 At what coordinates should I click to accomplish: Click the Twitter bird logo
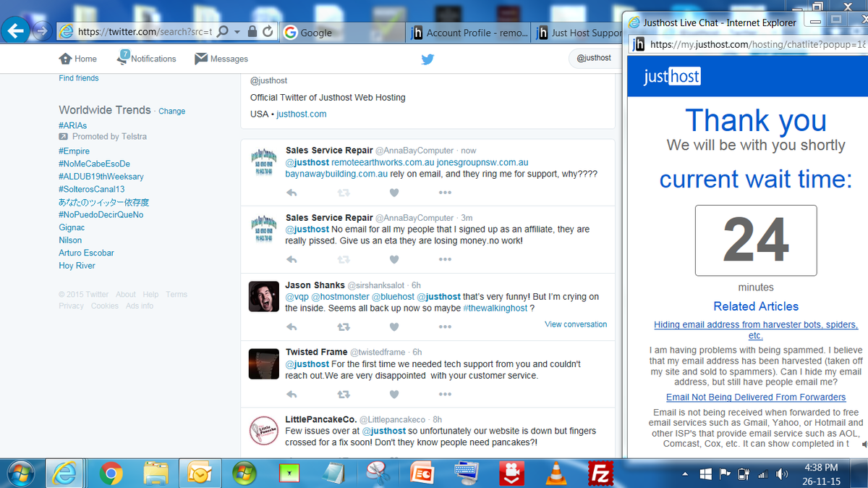pos(427,59)
